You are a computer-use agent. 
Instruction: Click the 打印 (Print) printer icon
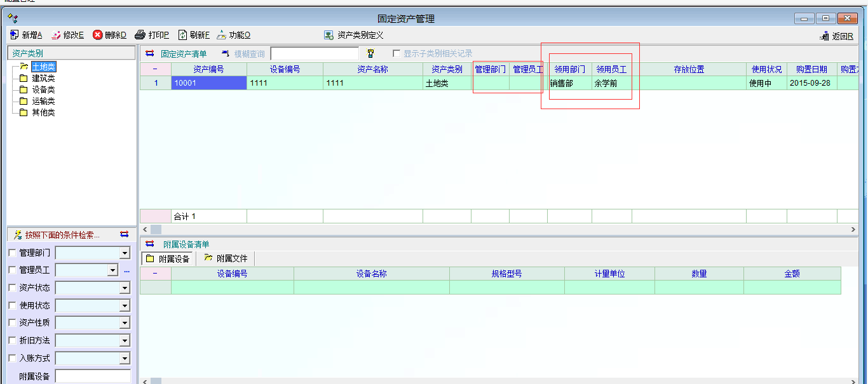tap(140, 35)
